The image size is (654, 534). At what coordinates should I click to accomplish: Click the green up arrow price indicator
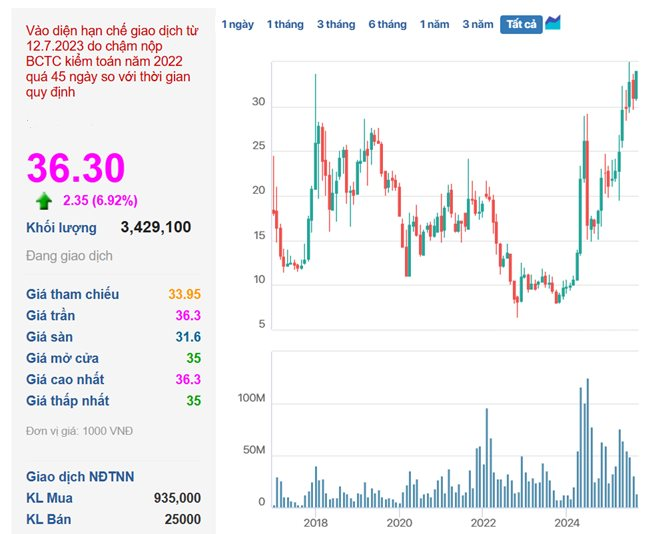[44, 200]
